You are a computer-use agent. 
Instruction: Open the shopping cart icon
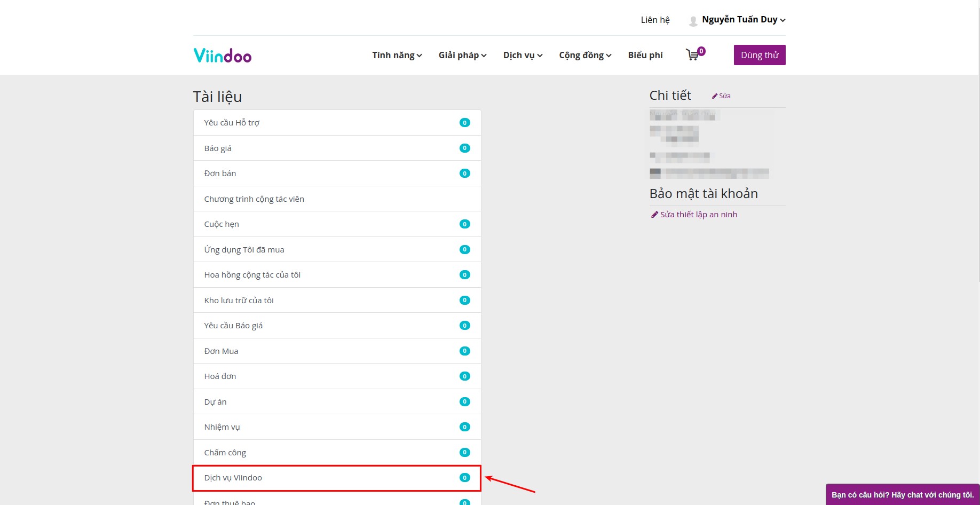tap(692, 55)
